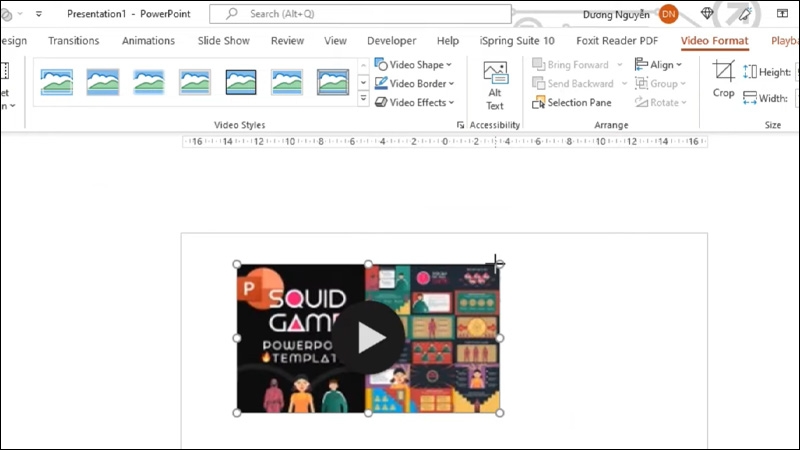
Task: Open the Align dropdown
Action: [658, 65]
